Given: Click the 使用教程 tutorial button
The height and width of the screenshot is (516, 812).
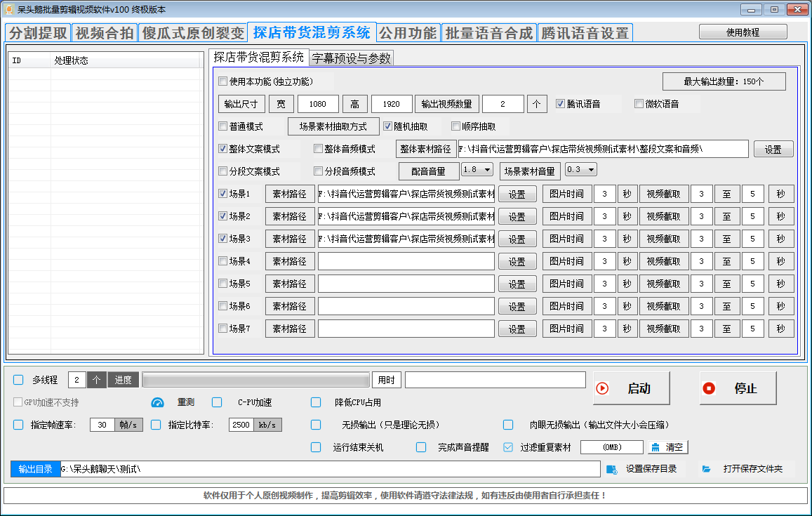Looking at the screenshot, I should pos(744,32).
